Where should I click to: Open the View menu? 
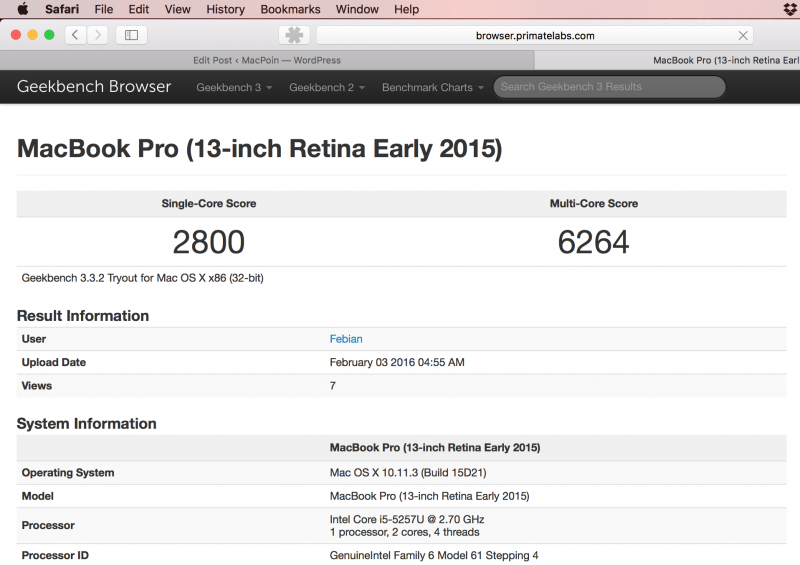[x=177, y=9]
